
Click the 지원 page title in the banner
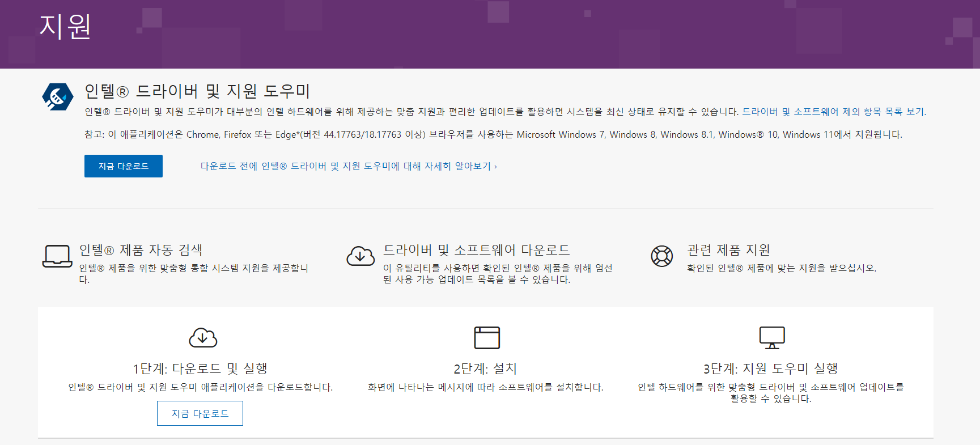(x=65, y=27)
